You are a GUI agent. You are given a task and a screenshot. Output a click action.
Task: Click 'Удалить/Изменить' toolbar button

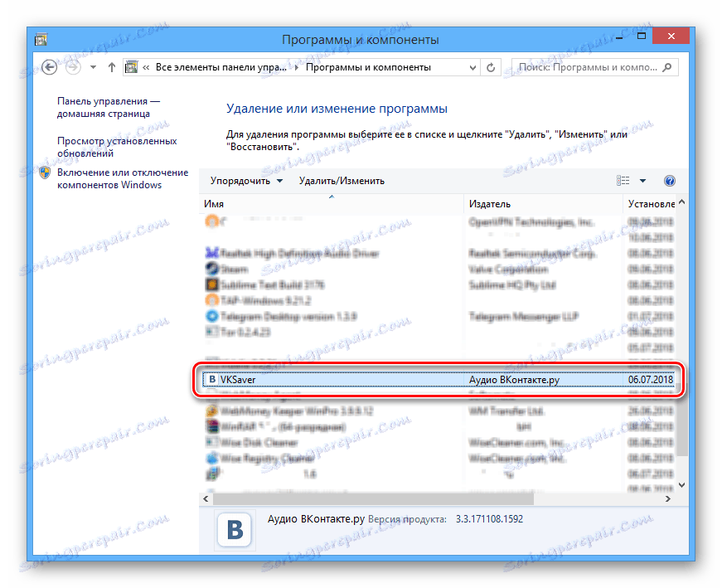pos(342,181)
